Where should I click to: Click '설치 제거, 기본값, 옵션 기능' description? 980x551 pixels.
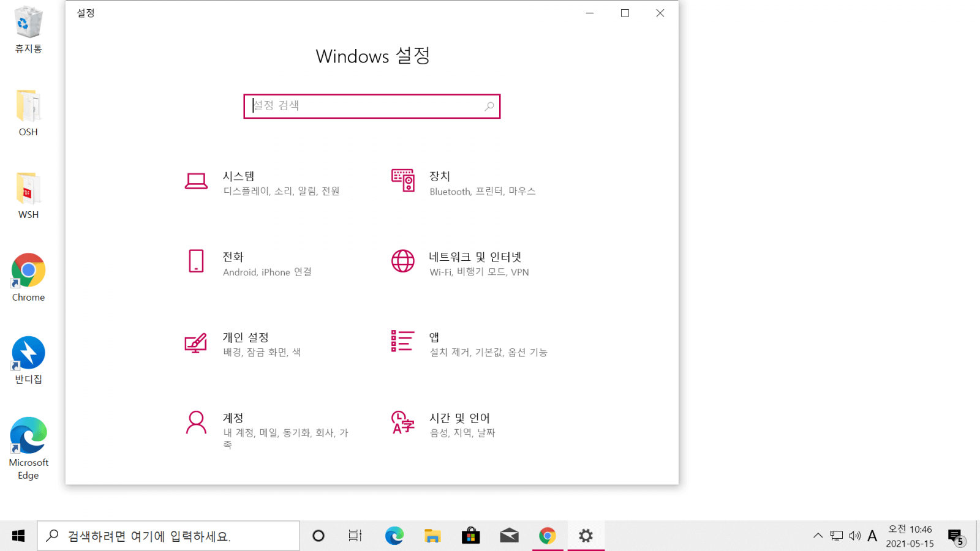pyautogui.click(x=489, y=352)
